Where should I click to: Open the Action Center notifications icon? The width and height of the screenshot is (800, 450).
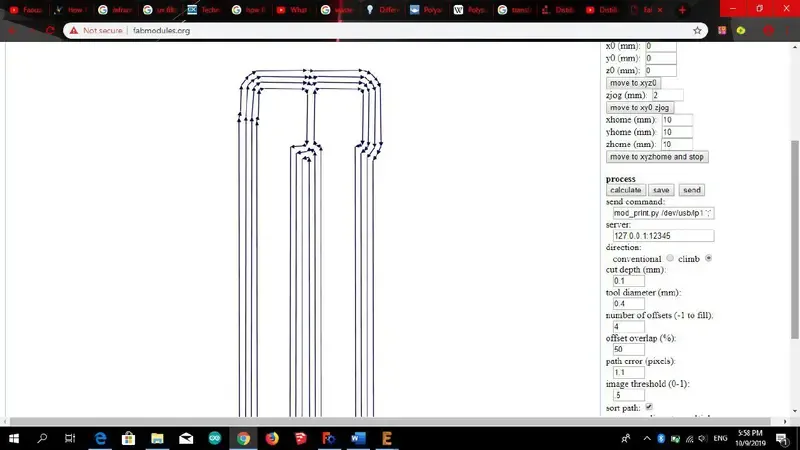tap(782, 438)
